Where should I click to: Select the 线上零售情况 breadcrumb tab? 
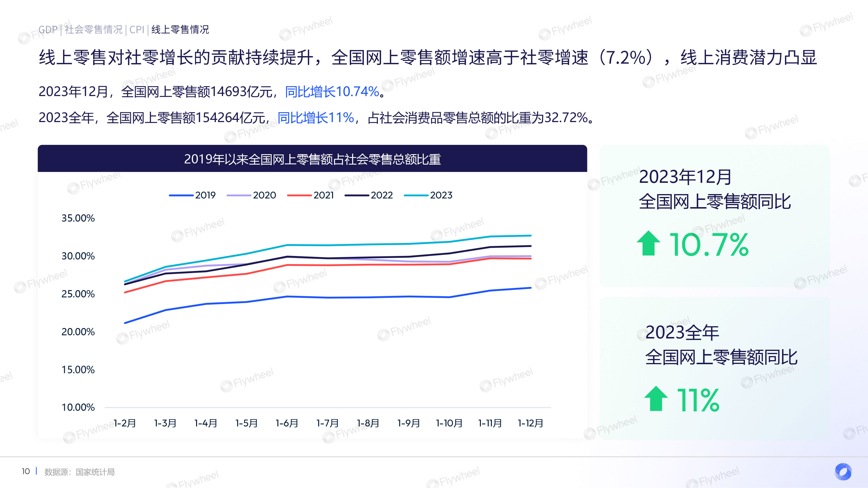pos(180,30)
